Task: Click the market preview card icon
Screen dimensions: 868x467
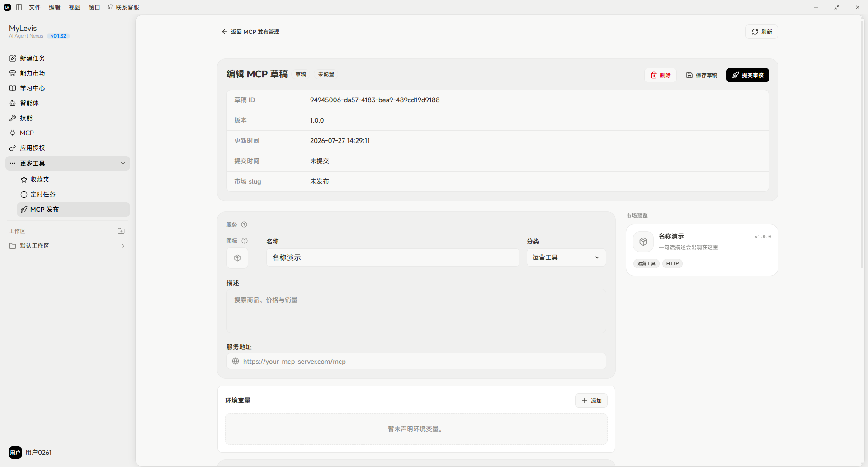Action: click(x=643, y=242)
